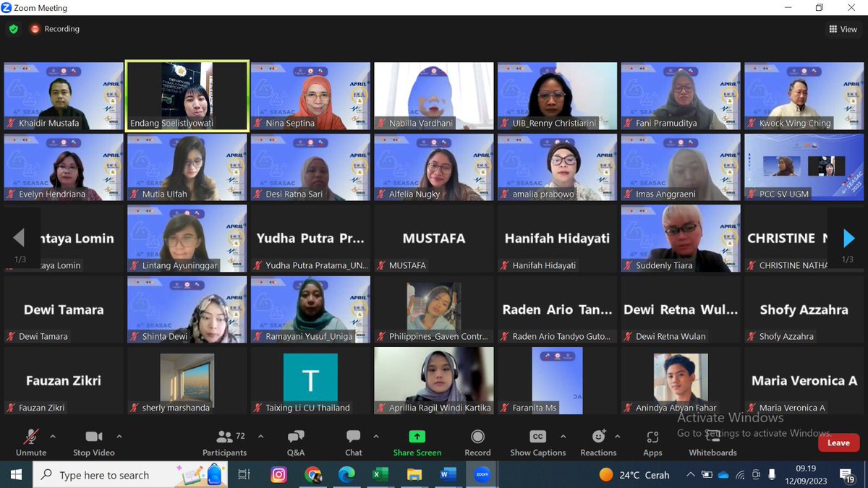
Task: Open the Whiteboards icon
Action: tap(712, 437)
